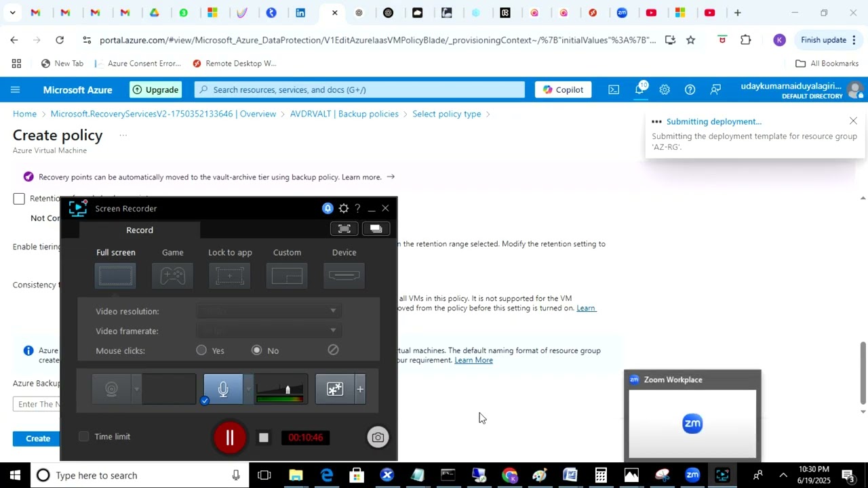Screen dimensions: 868x488
Task: Open AVDRVALT | Backup policies breadcrumb
Action: 344,114
